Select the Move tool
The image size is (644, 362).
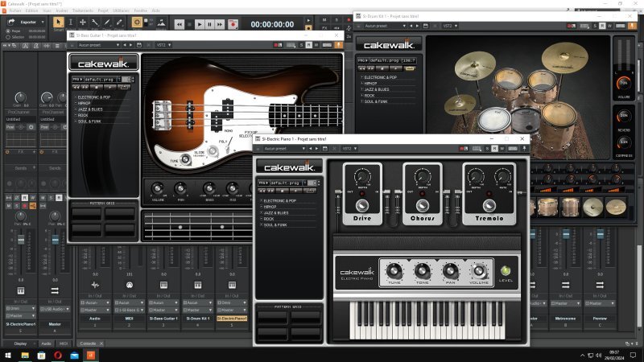click(83, 23)
